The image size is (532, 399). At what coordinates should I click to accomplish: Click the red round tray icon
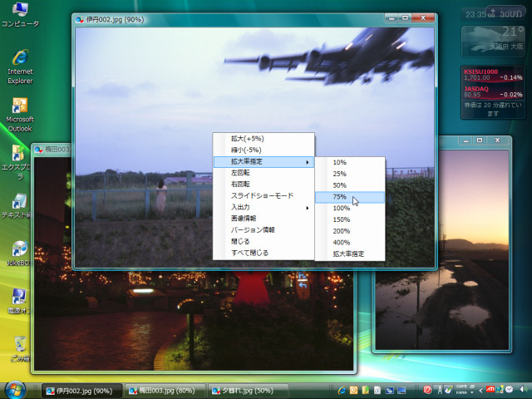(x=427, y=390)
